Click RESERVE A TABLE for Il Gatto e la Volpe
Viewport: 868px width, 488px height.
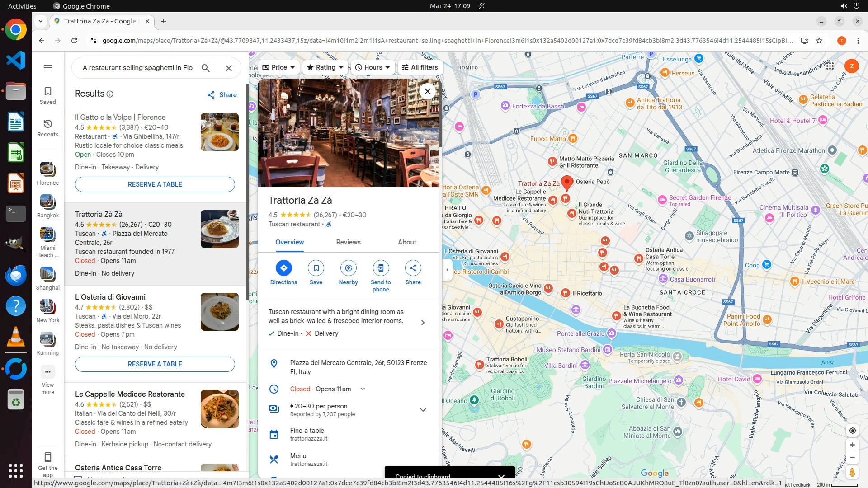155,184
